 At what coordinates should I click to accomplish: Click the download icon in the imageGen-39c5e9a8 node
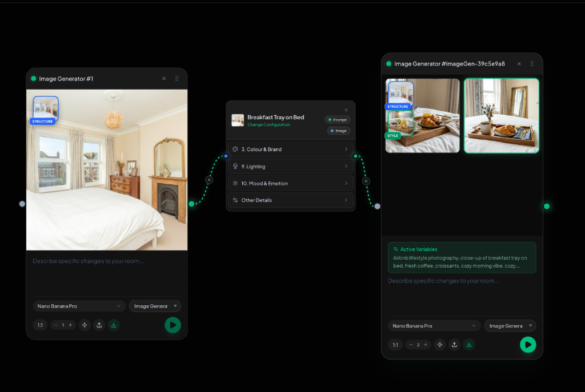(x=469, y=345)
